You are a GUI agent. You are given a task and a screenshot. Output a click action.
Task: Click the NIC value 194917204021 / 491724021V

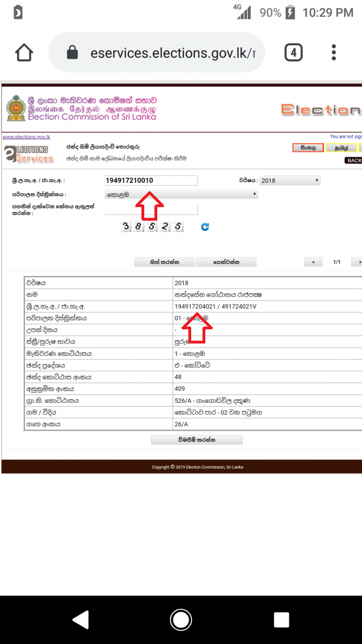pos(216,307)
